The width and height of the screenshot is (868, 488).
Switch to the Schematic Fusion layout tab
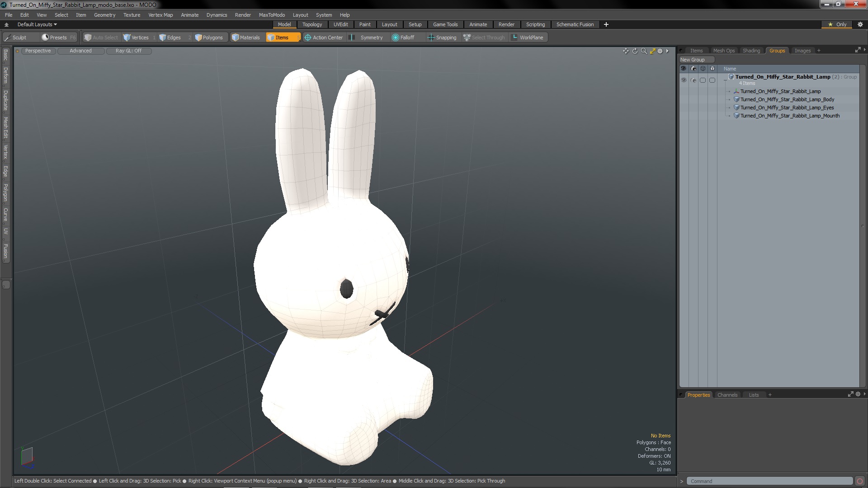[575, 24]
